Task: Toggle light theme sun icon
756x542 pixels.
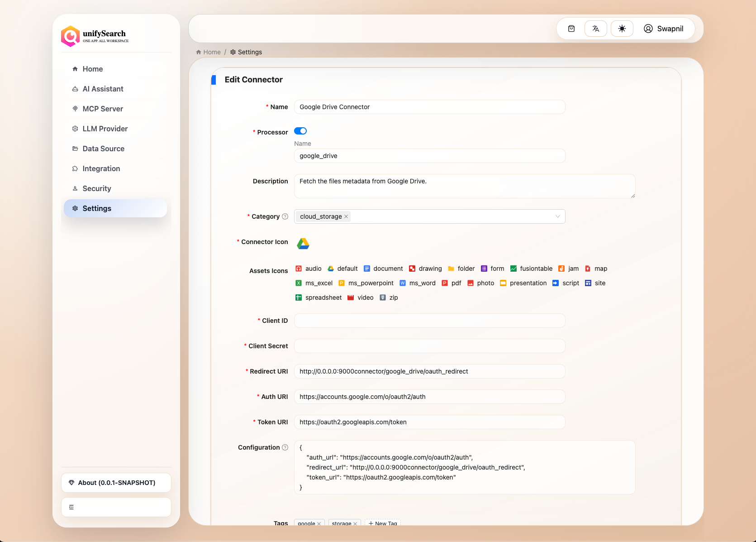Action: coord(622,29)
